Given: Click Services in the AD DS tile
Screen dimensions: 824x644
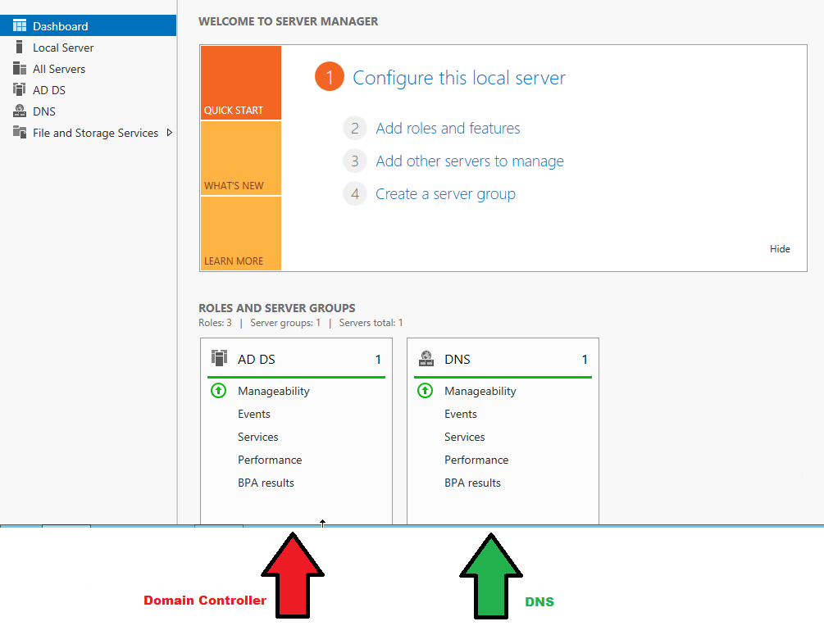Looking at the screenshot, I should (x=257, y=437).
